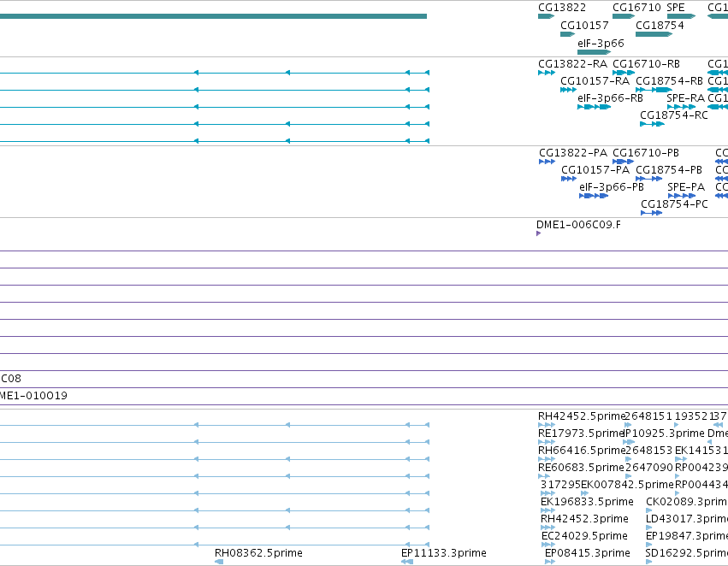Select EST LD43017.3prime
This screenshot has height=566, width=728.
point(687,519)
